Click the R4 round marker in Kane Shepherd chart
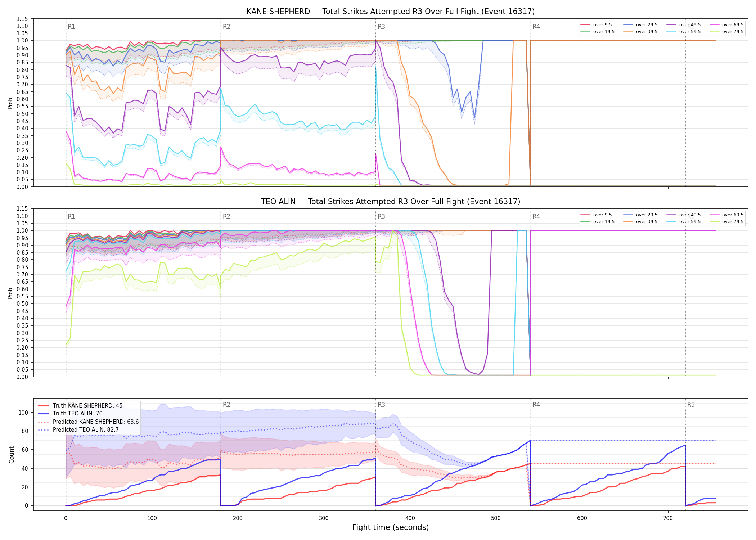Viewport: 756px width, 540px height. [536, 27]
